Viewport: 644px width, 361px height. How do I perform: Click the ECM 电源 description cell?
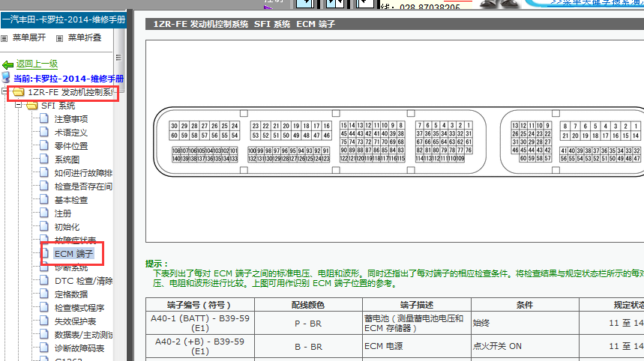417,346
